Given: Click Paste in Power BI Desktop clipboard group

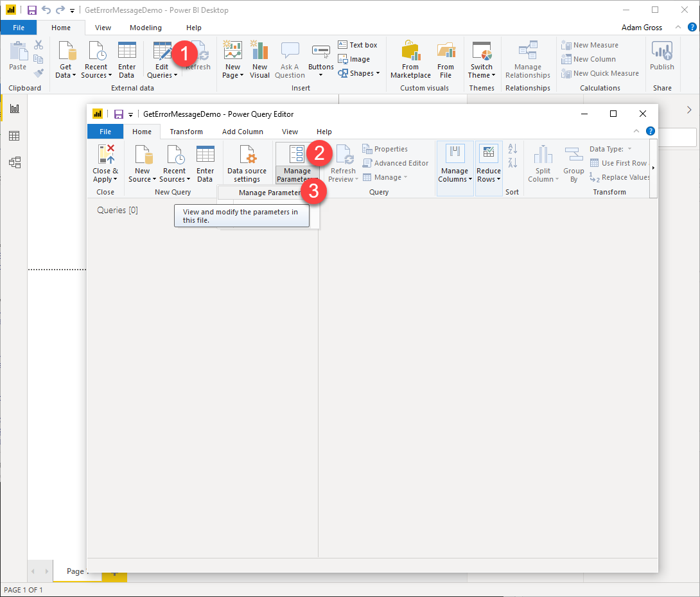Looking at the screenshot, I should click(x=18, y=56).
